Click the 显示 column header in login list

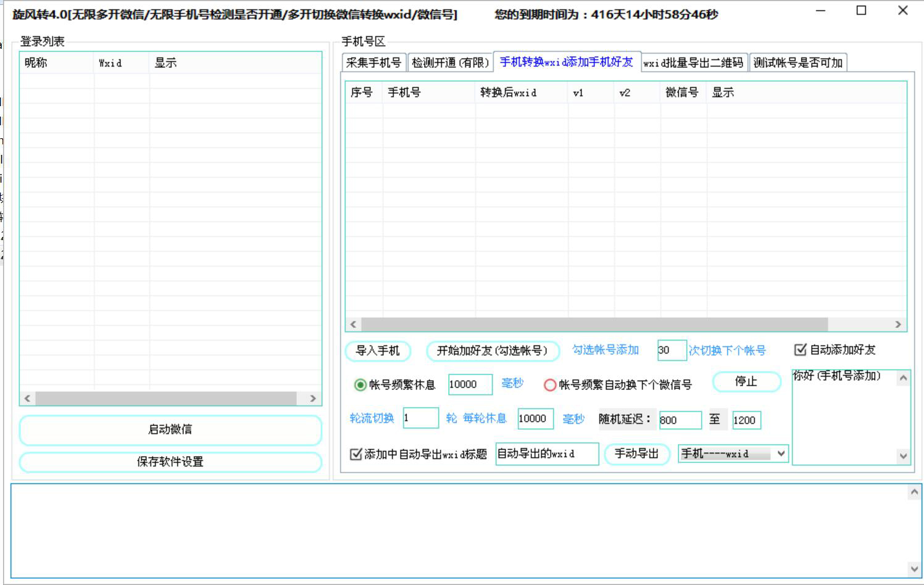click(235, 63)
